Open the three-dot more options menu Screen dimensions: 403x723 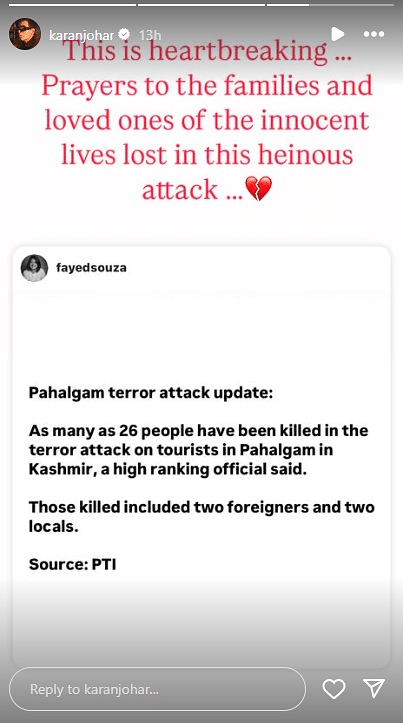373,34
